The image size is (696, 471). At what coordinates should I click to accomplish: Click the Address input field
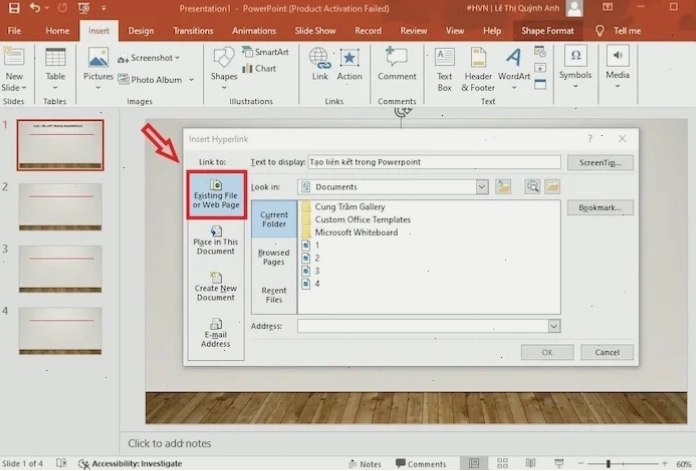(x=423, y=326)
